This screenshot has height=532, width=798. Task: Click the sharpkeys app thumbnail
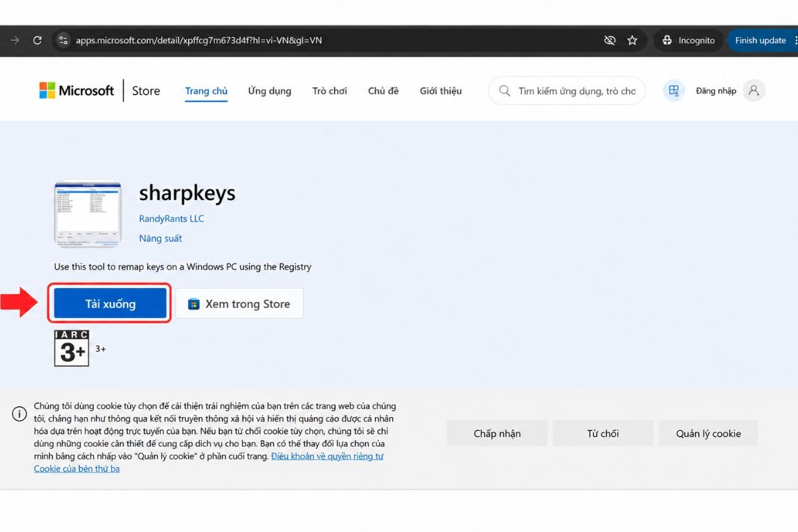pyautogui.click(x=88, y=214)
